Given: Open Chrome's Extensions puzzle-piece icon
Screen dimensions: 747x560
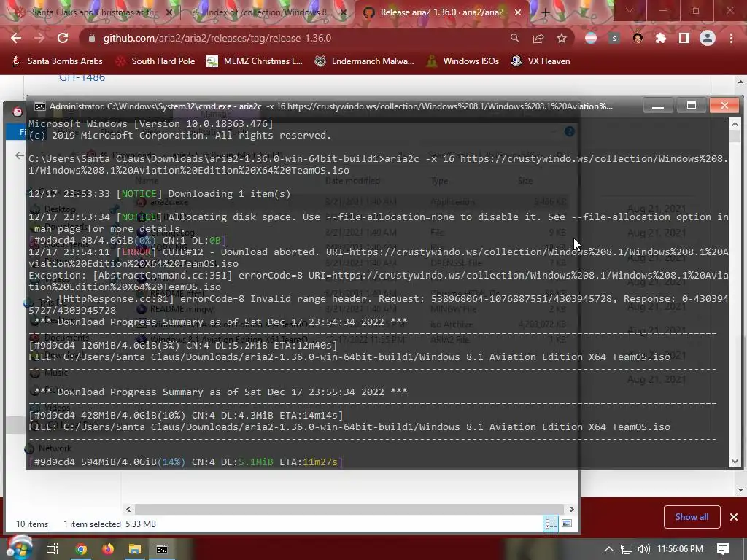Looking at the screenshot, I should tap(661, 38).
